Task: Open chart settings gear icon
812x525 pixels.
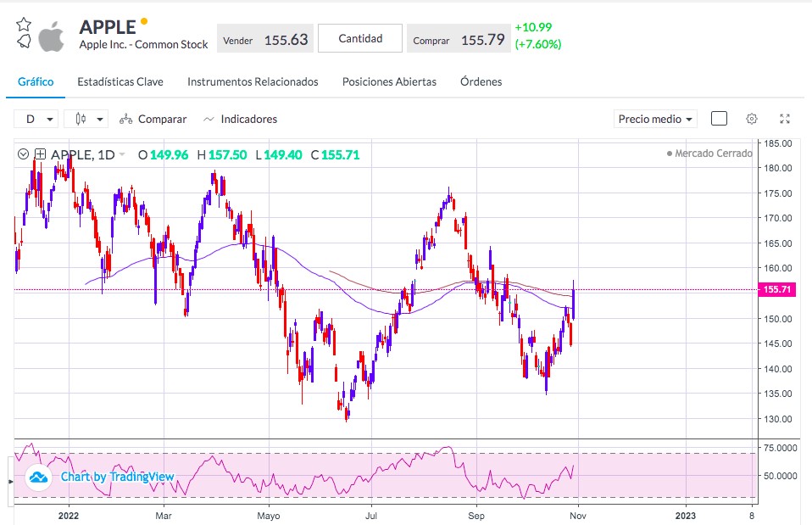Action: click(752, 119)
